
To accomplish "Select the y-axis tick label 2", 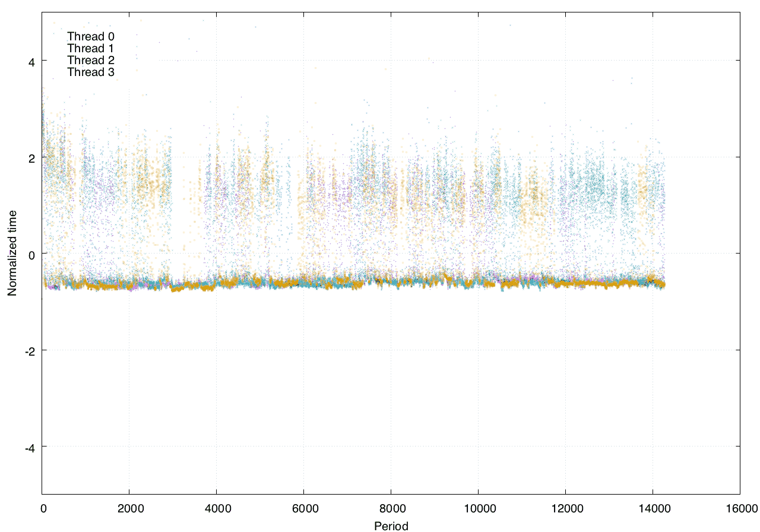I will point(30,158).
